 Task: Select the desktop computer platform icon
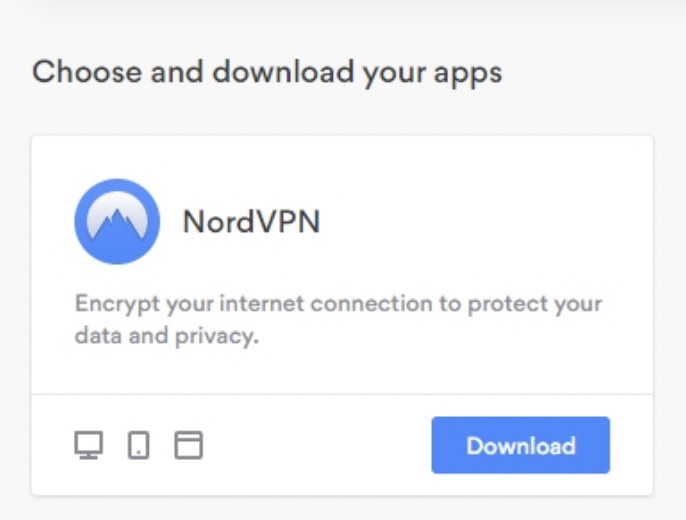pyautogui.click(x=89, y=445)
